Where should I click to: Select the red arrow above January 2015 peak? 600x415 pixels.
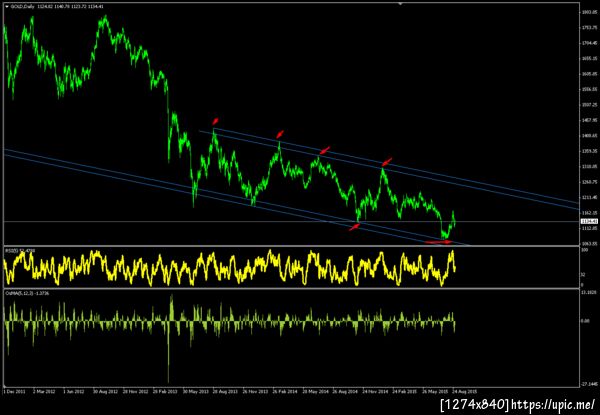point(387,161)
